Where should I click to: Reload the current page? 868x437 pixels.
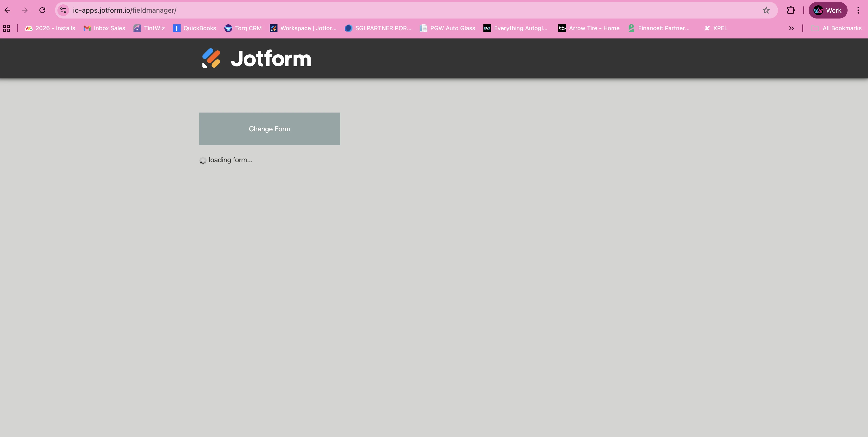(x=42, y=10)
